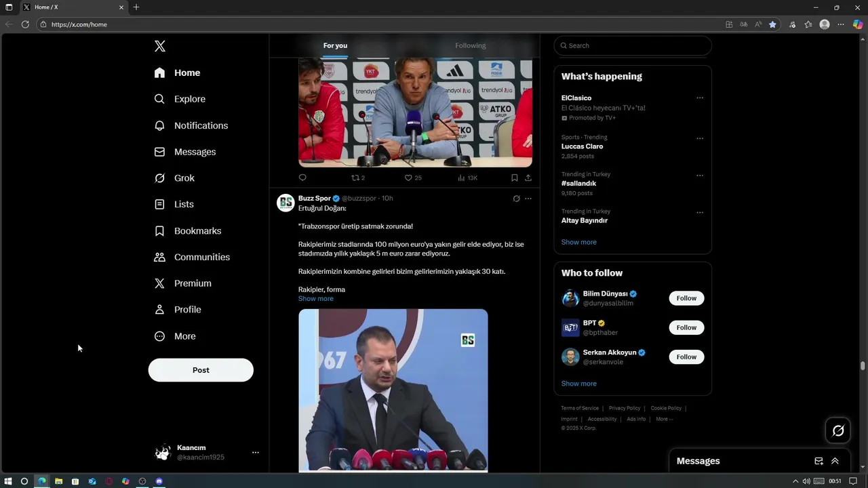Open the Altay Bayındır trend
This screenshot has height=488, width=868.
click(584, 220)
